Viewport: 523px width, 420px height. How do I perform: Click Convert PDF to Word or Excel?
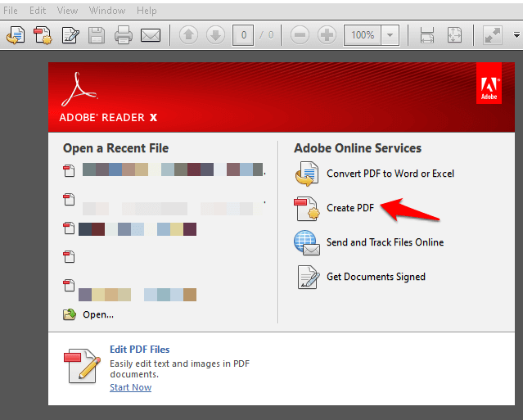pos(390,174)
